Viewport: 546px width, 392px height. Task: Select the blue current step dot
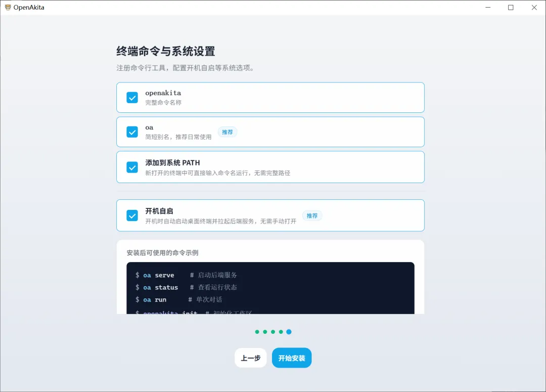point(289,332)
